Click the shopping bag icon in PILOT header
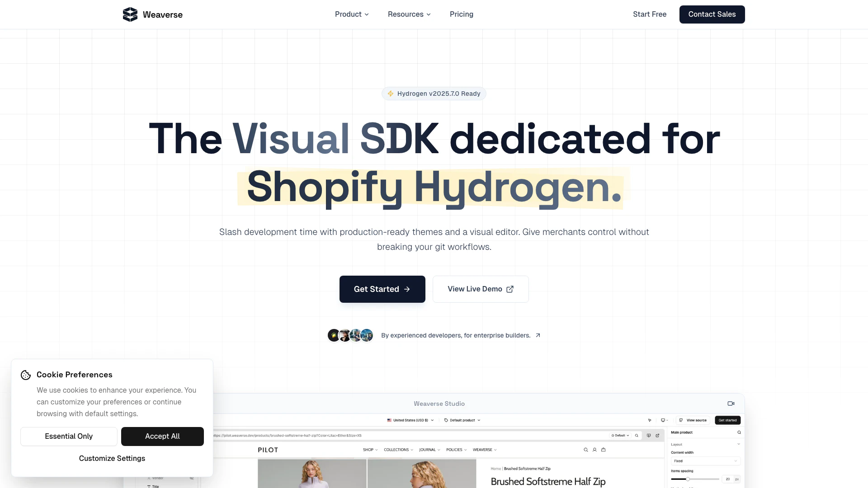This screenshot has width=868, height=488. [x=603, y=450]
